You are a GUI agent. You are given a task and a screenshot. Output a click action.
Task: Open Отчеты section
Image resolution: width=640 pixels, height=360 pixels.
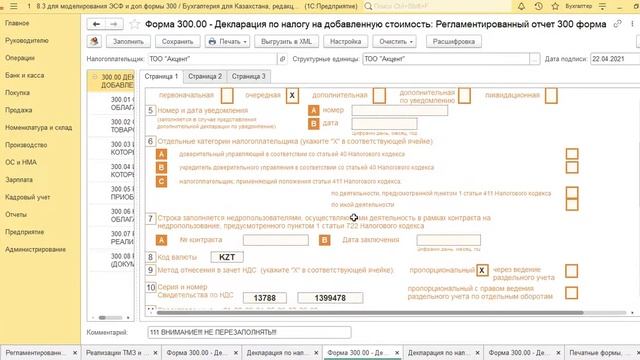pyautogui.click(x=16, y=215)
